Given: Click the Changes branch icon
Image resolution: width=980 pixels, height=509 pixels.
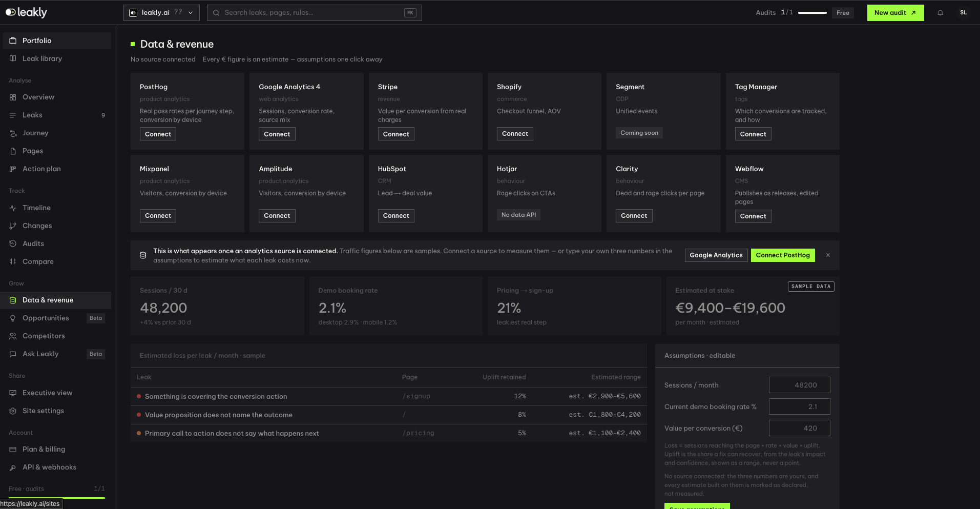Looking at the screenshot, I should tap(13, 226).
